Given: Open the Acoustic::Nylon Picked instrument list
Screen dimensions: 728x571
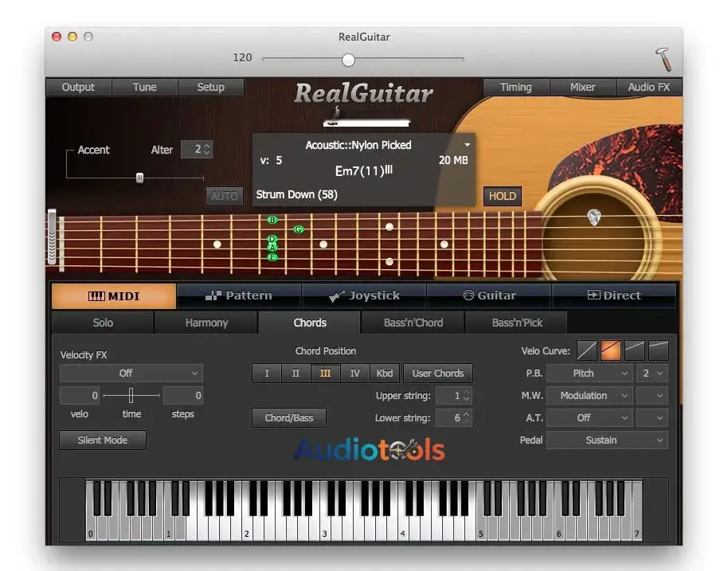Looking at the screenshot, I should point(360,145).
